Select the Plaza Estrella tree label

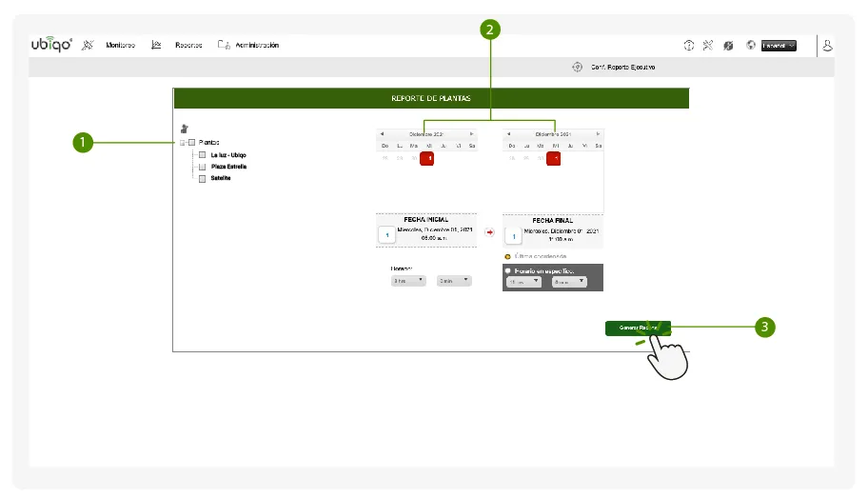(228, 167)
